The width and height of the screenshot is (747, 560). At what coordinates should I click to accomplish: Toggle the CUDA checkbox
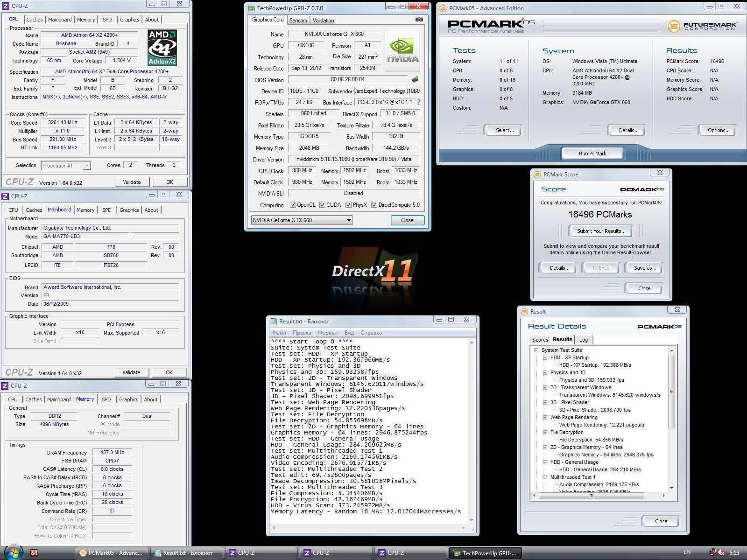pyautogui.click(x=322, y=205)
